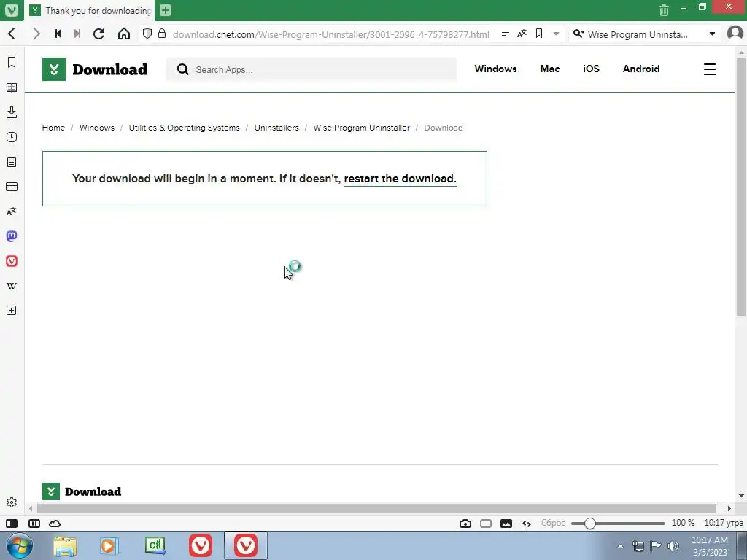Open sync cloud status icon
The width and height of the screenshot is (747, 560).
pos(55,524)
